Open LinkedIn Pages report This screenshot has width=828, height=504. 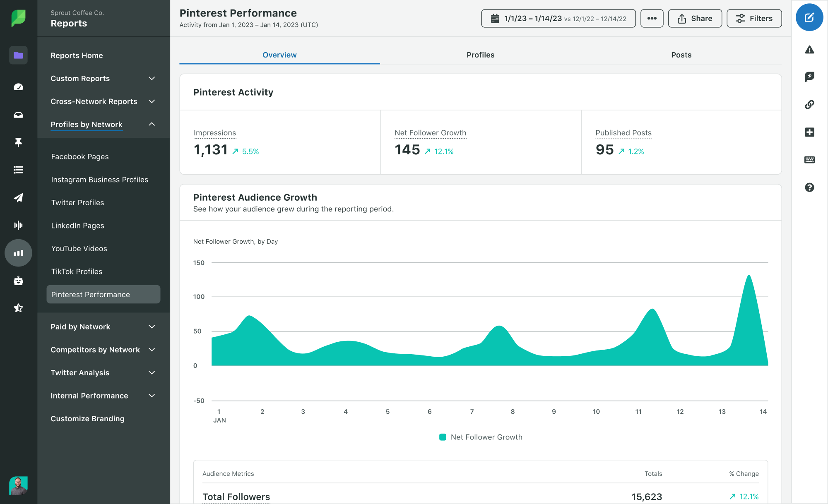coord(77,226)
